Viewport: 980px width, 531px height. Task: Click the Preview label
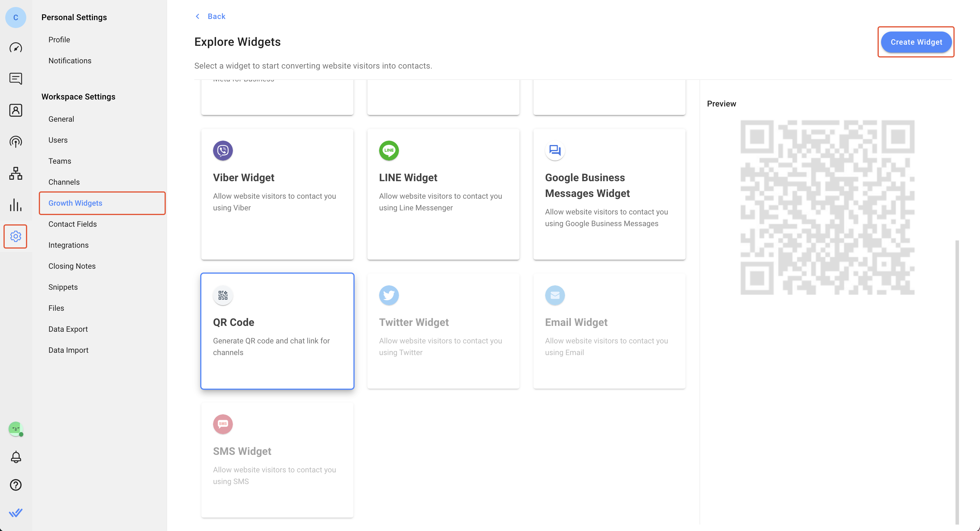tap(721, 104)
